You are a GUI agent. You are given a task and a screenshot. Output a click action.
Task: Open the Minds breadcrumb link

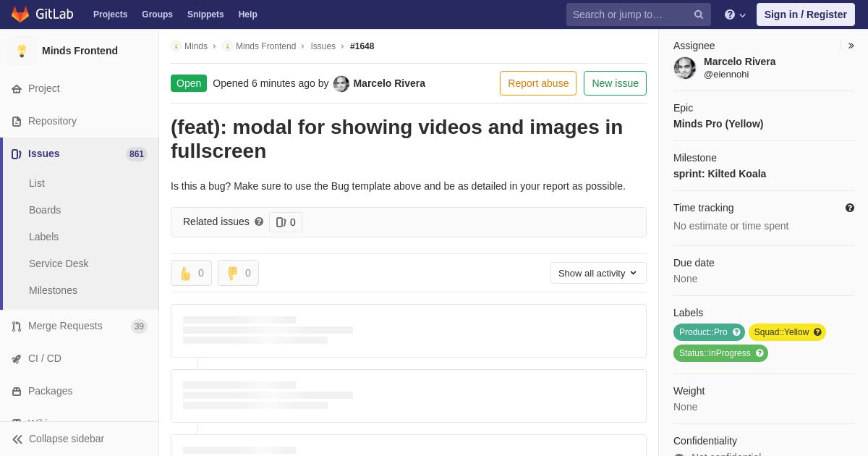196,46
